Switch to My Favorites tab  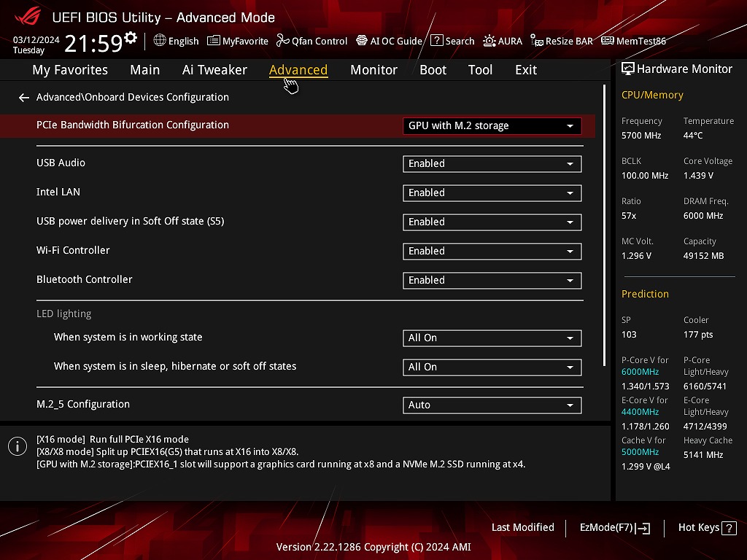[x=70, y=70]
